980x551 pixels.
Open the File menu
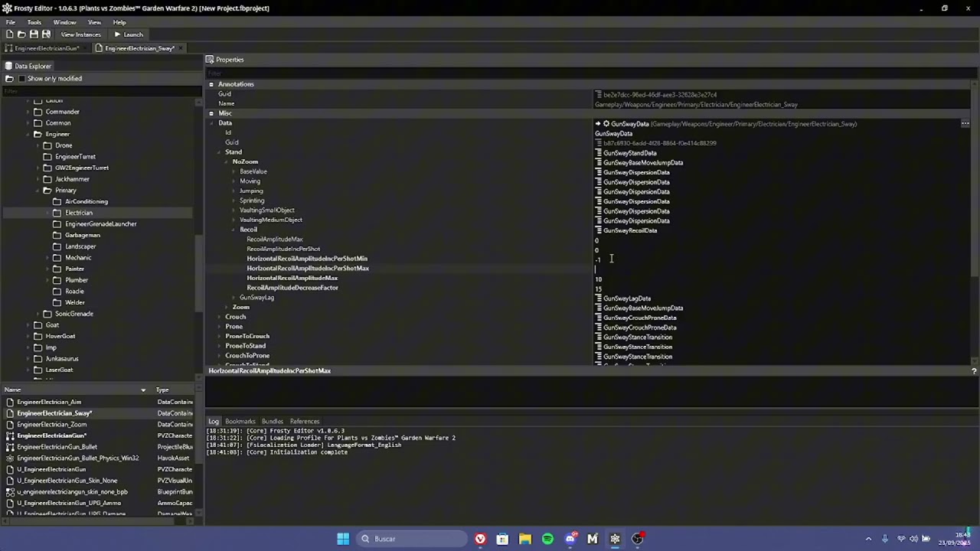11,22
